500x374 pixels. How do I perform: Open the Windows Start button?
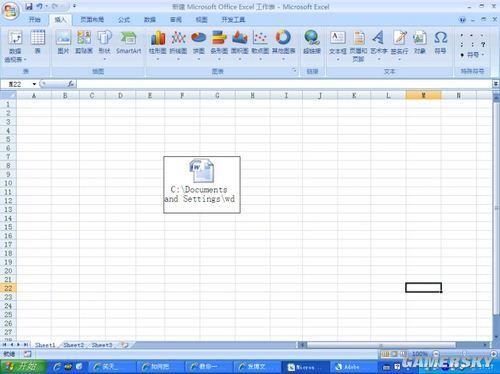point(23,366)
